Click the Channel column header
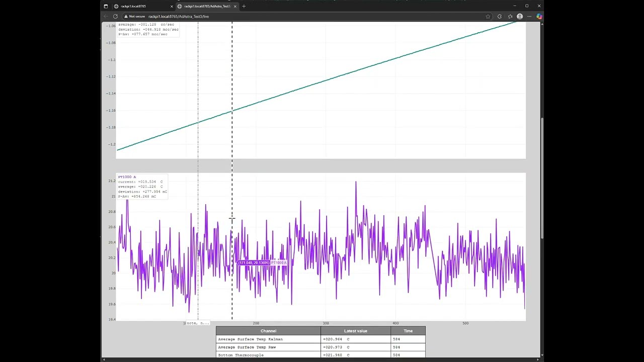Image resolution: width=644 pixels, height=362 pixels. point(268,331)
